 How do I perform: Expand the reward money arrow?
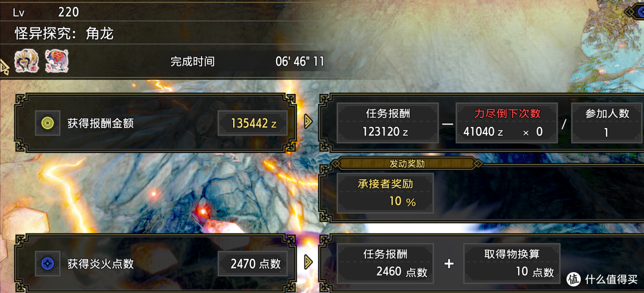tap(308, 121)
